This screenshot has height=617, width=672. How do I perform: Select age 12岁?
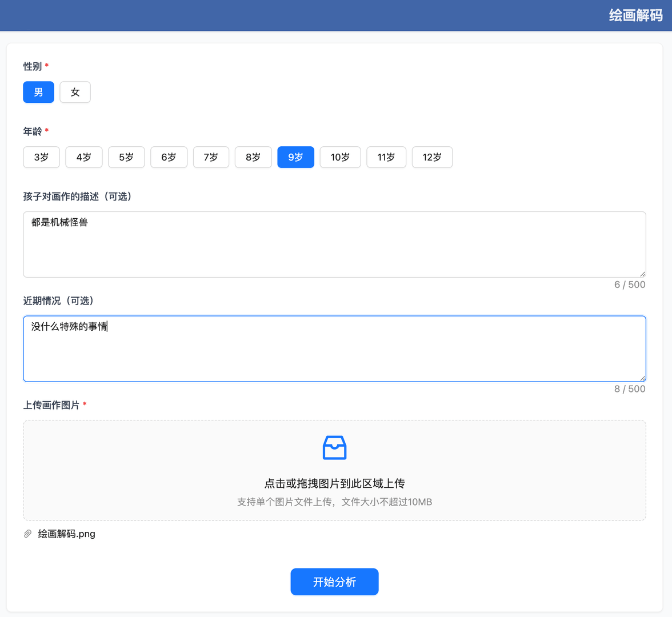[x=432, y=157]
